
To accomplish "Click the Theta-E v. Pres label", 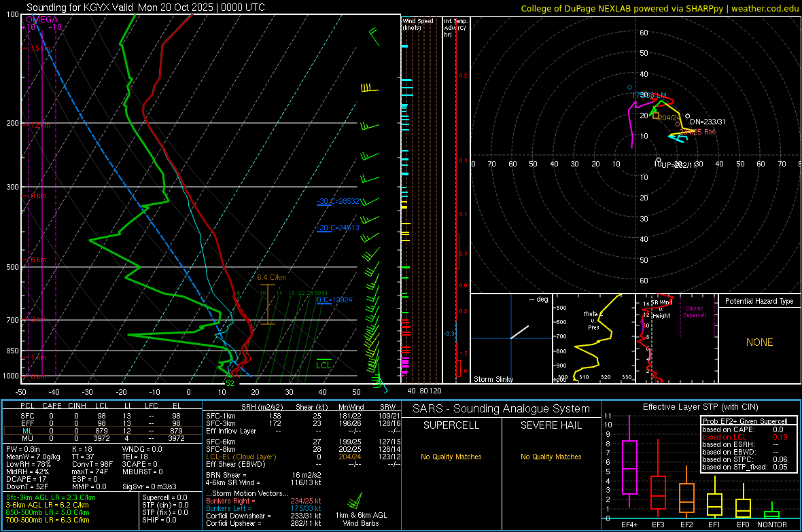I will [593, 320].
